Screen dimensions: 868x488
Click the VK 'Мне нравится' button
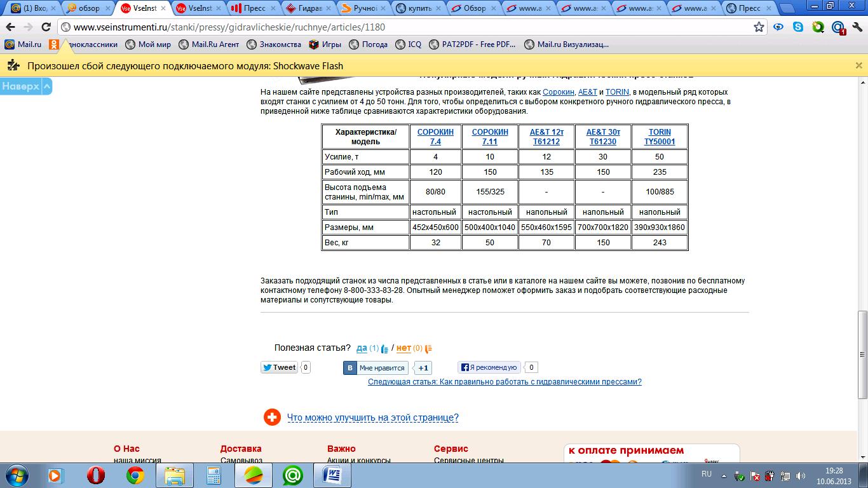(x=376, y=368)
